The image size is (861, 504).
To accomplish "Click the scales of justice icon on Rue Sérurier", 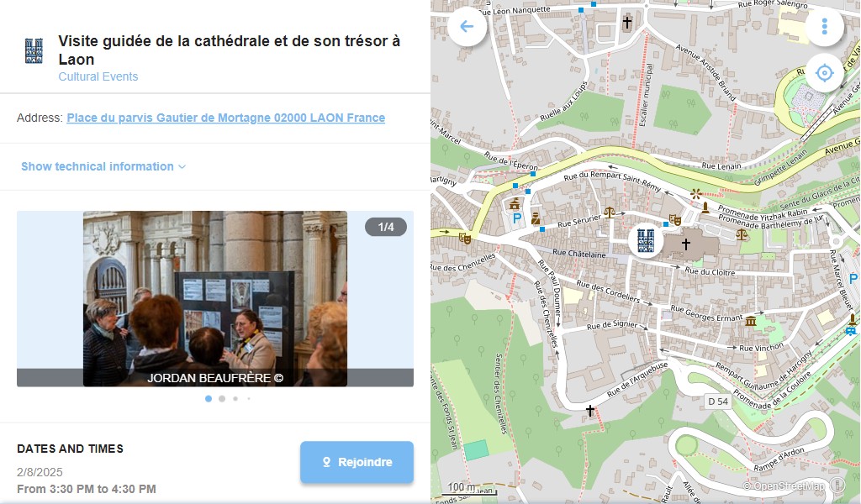I will (x=609, y=213).
